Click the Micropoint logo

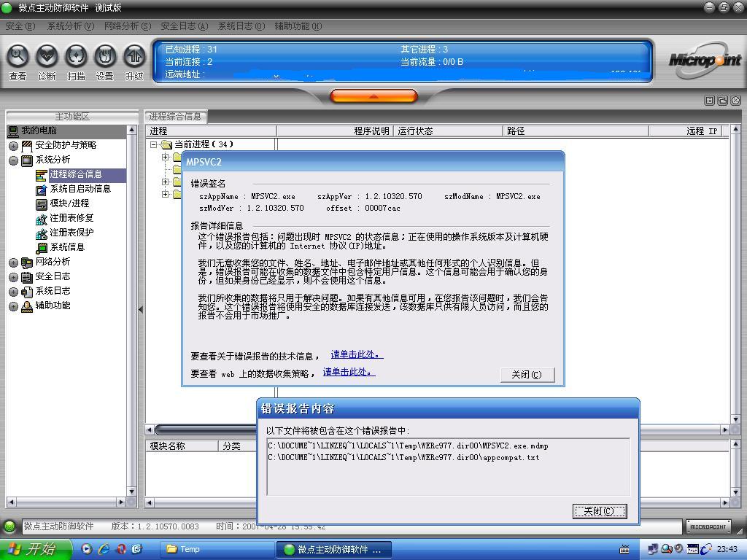point(705,61)
